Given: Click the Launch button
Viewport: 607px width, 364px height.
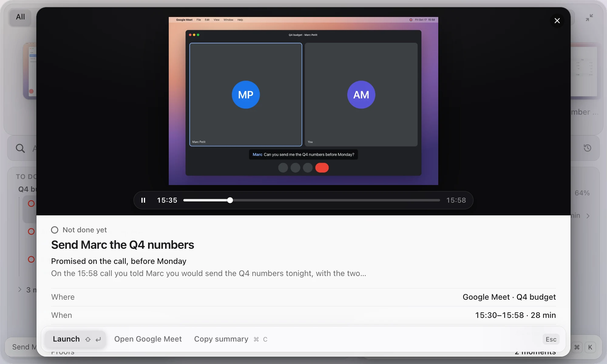Looking at the screenshot, I should point(75,339).
